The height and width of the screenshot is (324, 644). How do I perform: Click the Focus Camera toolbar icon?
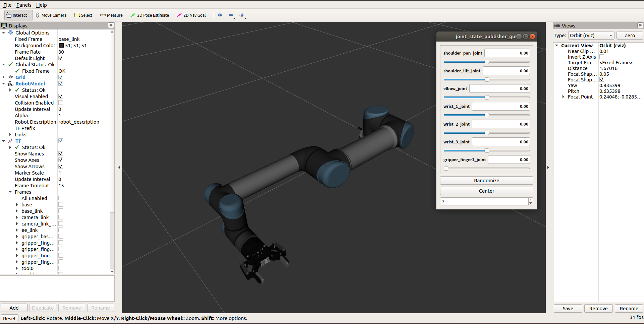click(x=243, y=15)
